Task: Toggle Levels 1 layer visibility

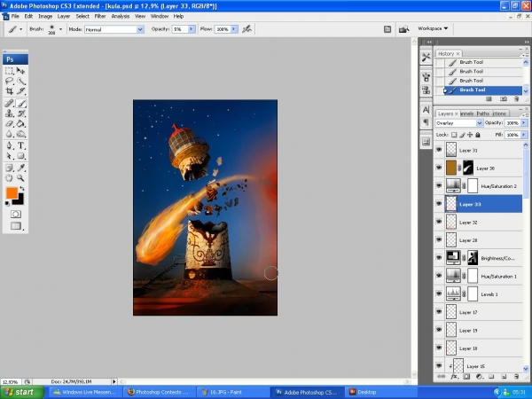Action: [439, 293]
